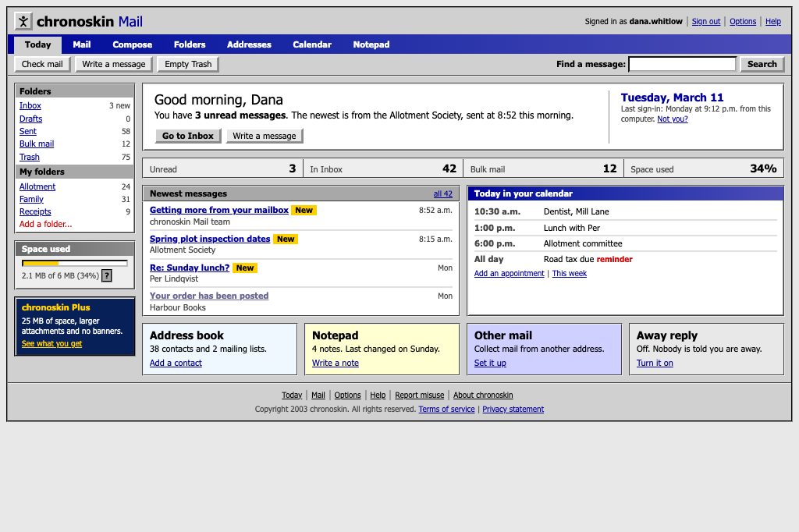Open the Help link in header
This screenshot has height=532, width=799.
773,21
